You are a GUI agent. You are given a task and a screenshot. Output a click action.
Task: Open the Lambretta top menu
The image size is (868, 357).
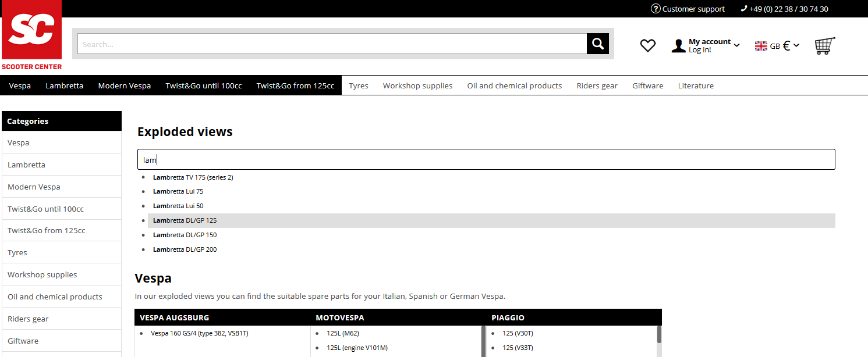pos(65,85)
